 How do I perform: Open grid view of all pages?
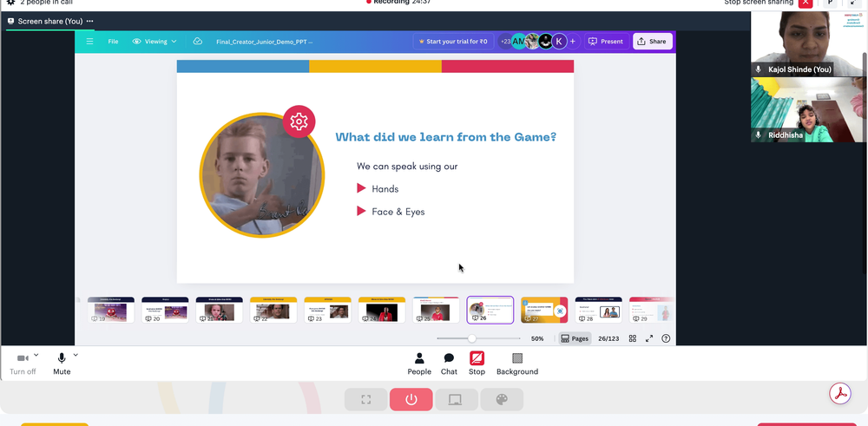632,338
